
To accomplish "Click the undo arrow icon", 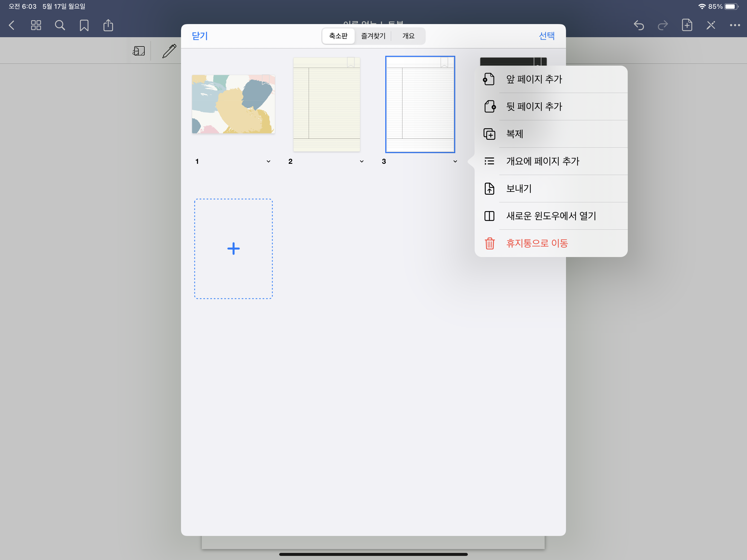I will [x=639, y=25].
